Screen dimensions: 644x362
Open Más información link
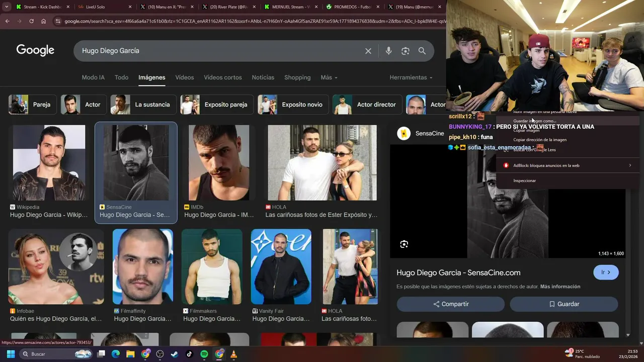tap(560, 287)
